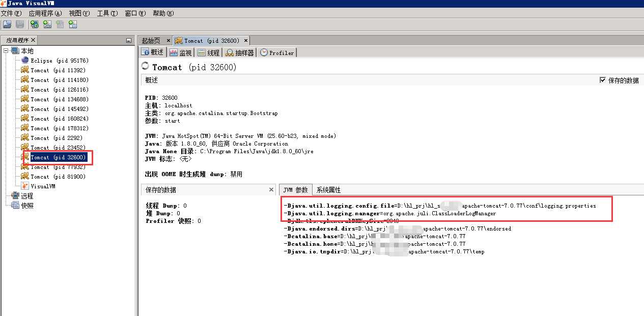
Task: Click the -Djava.io.tmpdir parameter line
Action: [x=384, y=251]
